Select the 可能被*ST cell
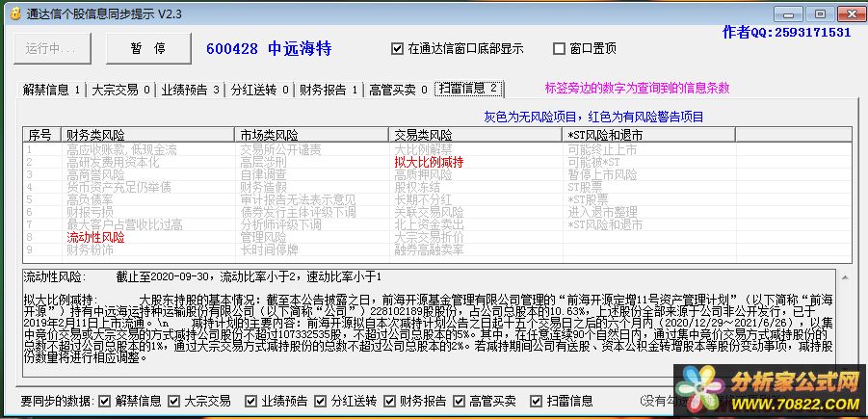868x419 pixels. coord(593,162)
